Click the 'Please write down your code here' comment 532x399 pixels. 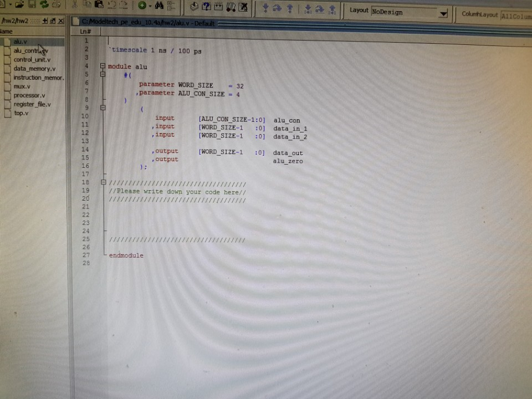(x=177, y=192)
